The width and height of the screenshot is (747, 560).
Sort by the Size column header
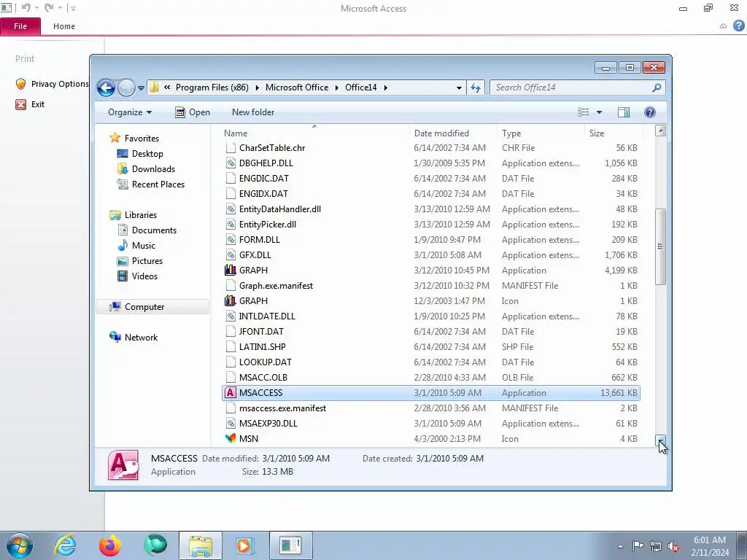point(614,133)
